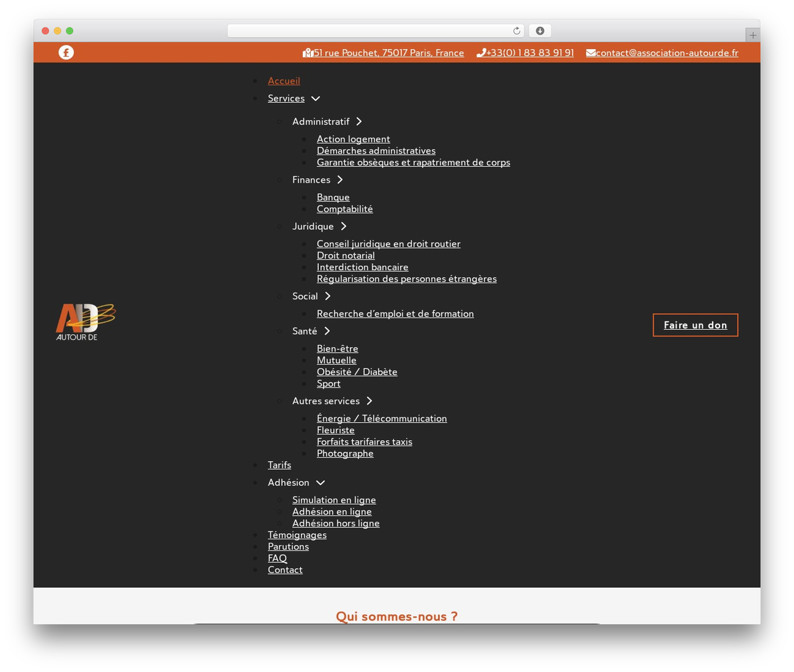Email contact@association-autourde.fr link

(667, 53)
